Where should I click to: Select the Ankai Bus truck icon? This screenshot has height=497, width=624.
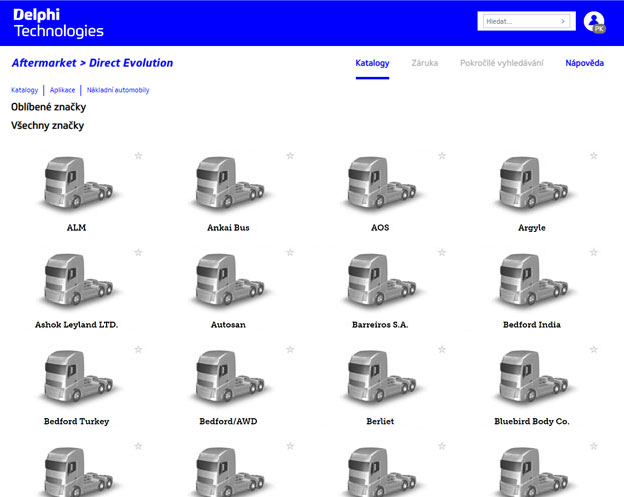pyautogui.click(x=229, y=182)
